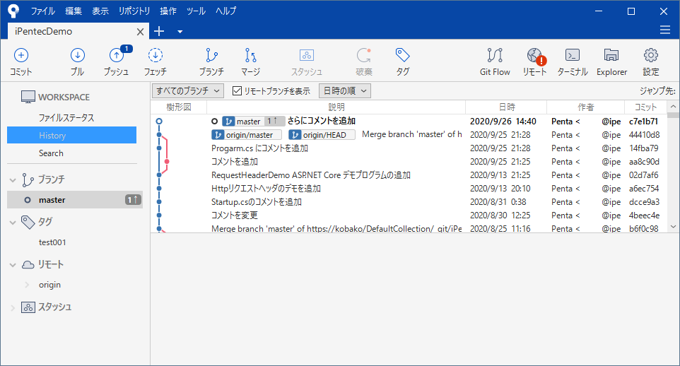
Task: Click the sidebar Remotes (リモート) cloud icon
Action: (x=28, y=265)
